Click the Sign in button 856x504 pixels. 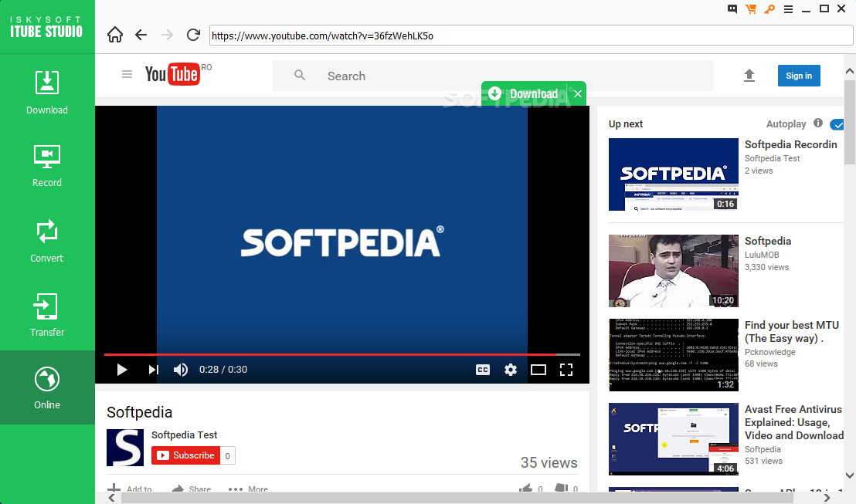pyautogui.click(x=799, y=76)
